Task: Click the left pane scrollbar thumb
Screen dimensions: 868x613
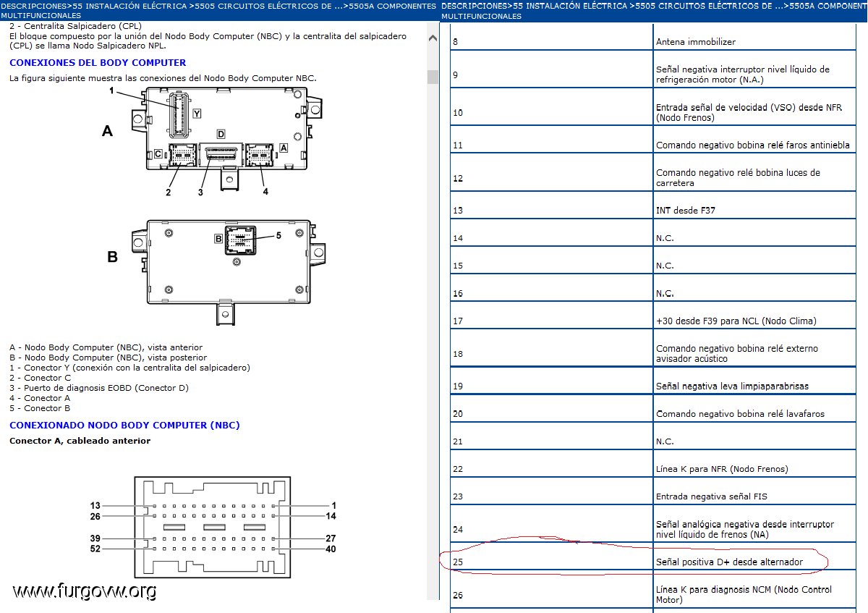Action: pyautogui.click(x=433, y=77)
